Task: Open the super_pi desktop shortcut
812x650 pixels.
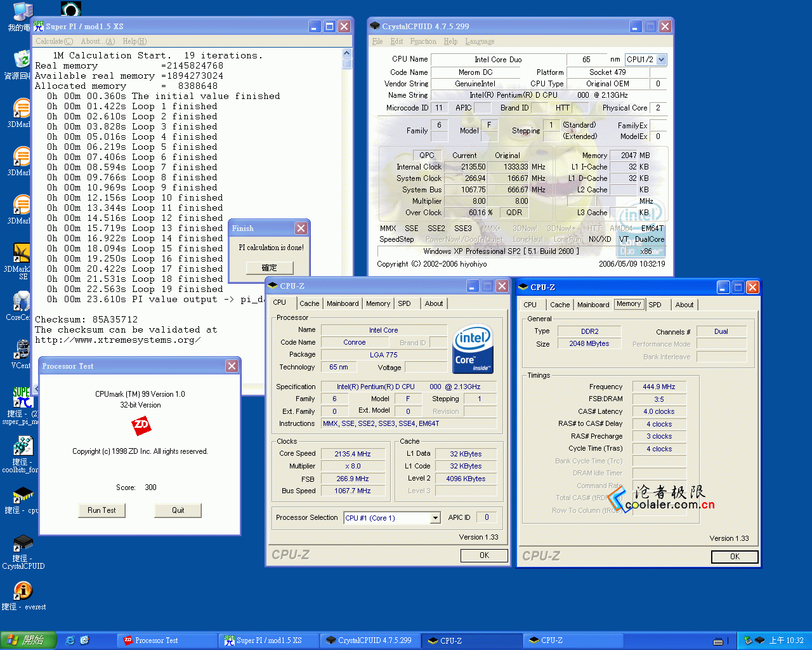Action: (x=21, y=398)
